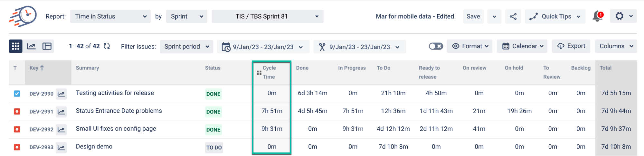Open the Calendar dropdown

click(x=523, y=46)
